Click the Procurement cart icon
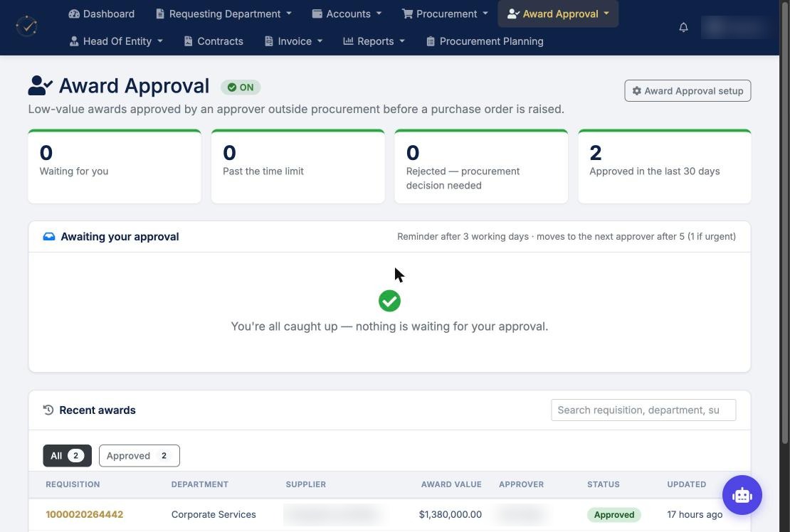 coord(407,14)
